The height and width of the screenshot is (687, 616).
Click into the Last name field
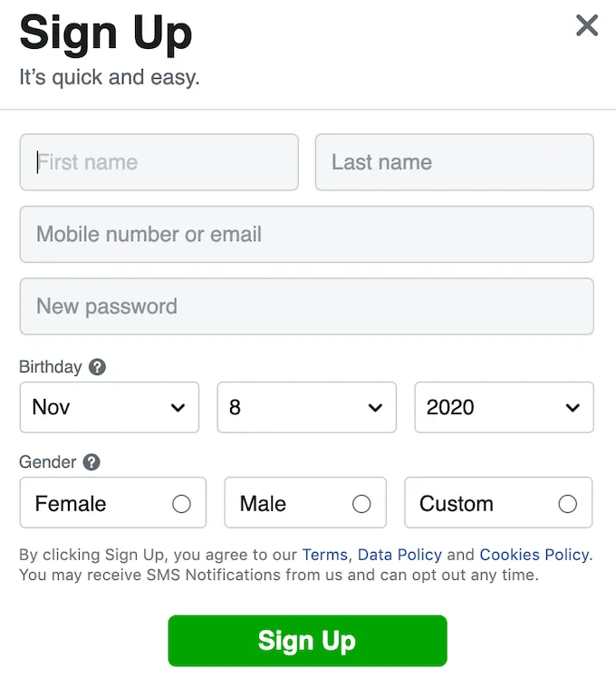[x=454, y=162]
